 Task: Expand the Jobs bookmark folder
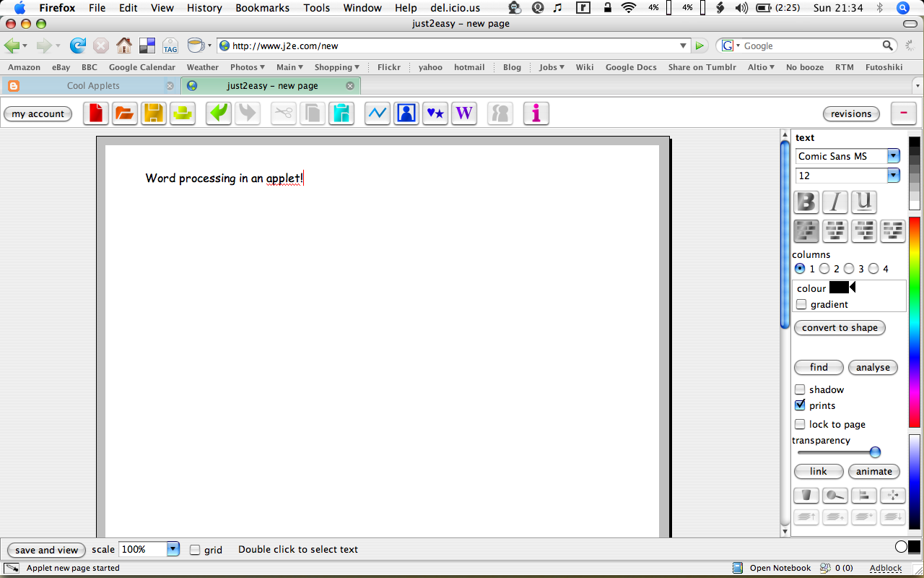(553, 67)
